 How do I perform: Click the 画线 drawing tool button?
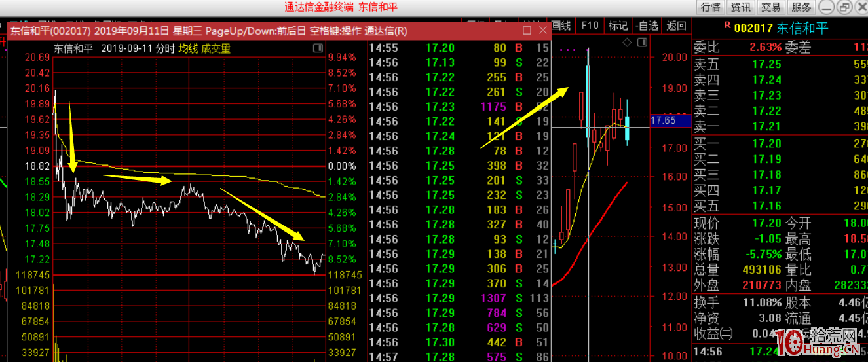pyautogui.click(x=561, y=26)
